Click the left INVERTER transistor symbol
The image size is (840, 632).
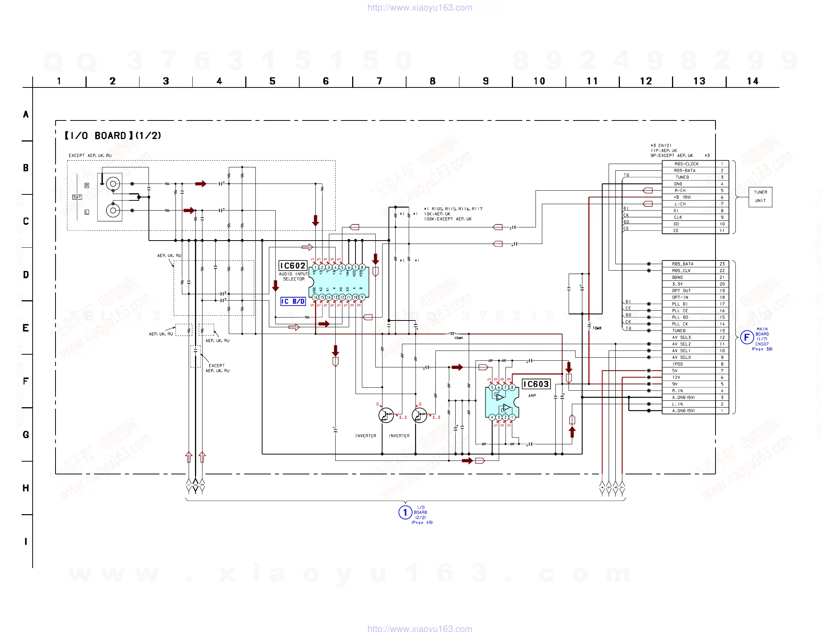(x=386, y=415)
